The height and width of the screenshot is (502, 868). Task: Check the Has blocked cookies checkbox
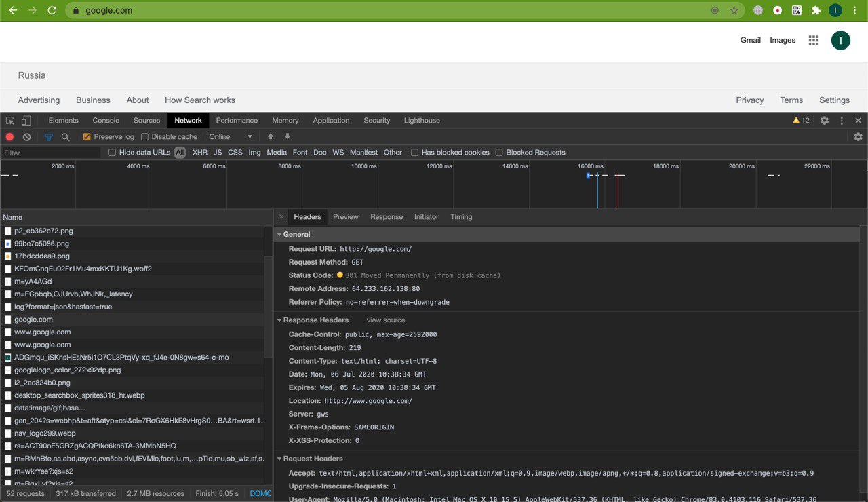415,153
